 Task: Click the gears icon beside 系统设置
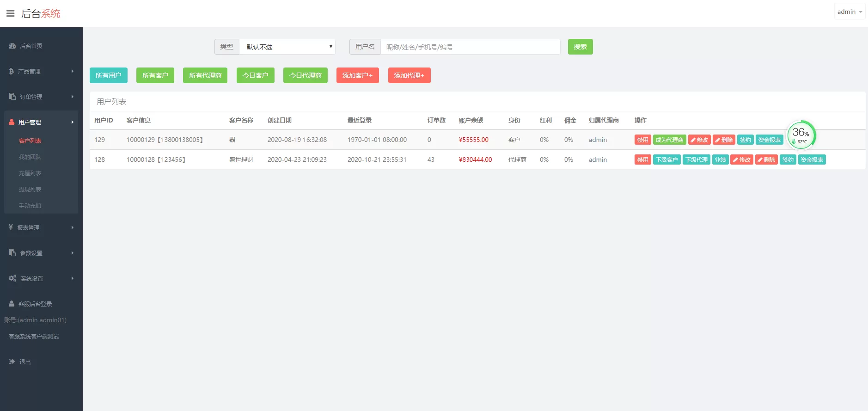(x=12, y=278)
